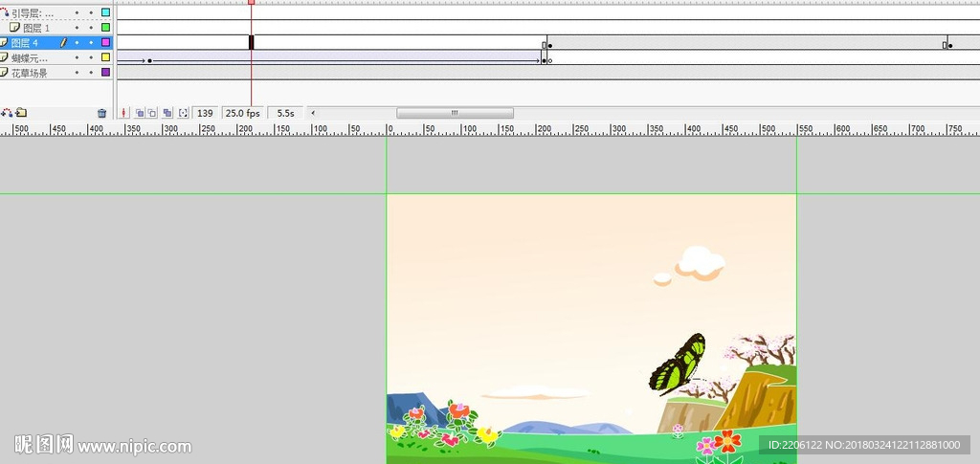Viewport: 980px width, 464px height.
Task: Toggle visibility dot of 蝴蝶元... layer
Action: click(78, 58)
